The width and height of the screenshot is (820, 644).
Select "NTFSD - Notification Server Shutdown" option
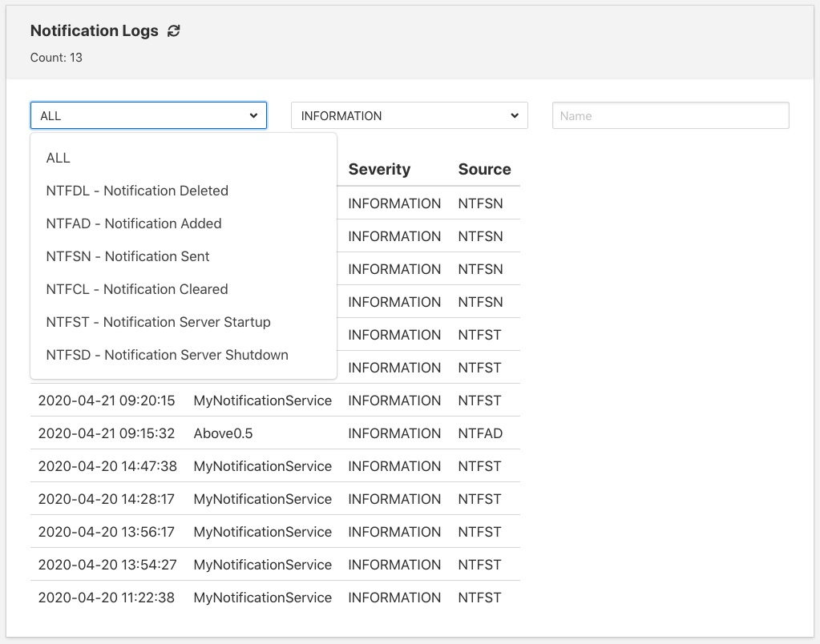[166, 355]
